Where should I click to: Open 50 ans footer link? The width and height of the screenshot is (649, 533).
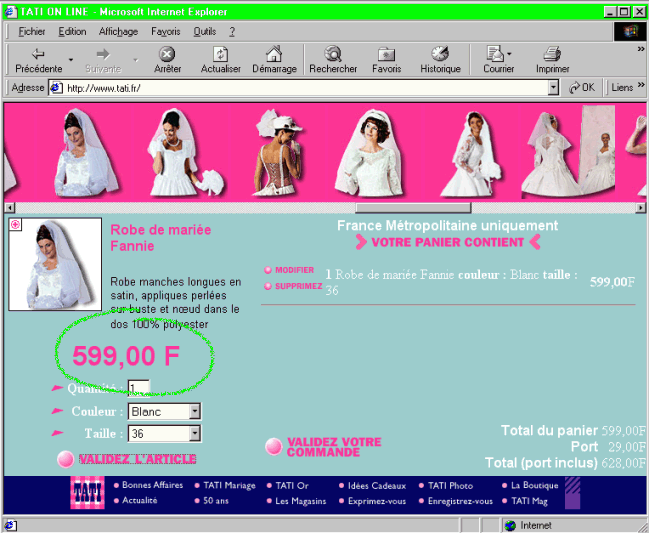click(x=216, y=501)
